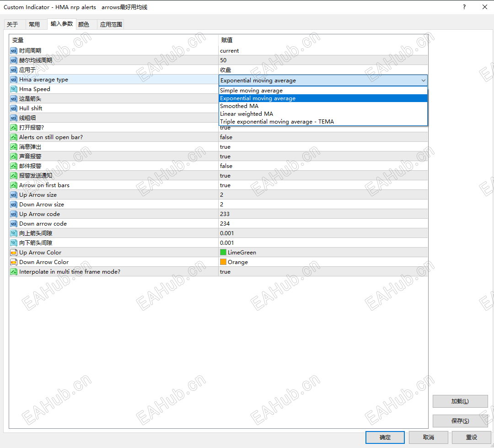Click the icon next to Hma average type
Image resolution: width=494 pixels, height=448 pixels.
14,80
